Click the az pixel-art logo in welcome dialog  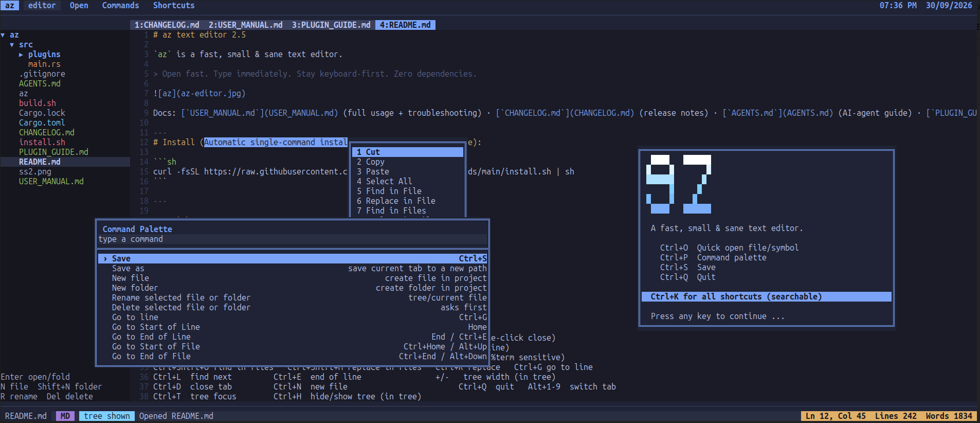coord(679,184)
